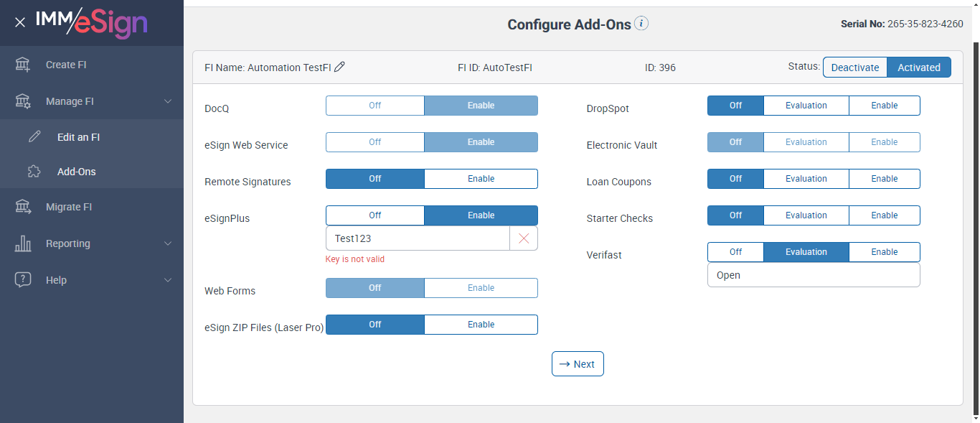Image resolution: width=980 pixels, height=423 pixels.
Task: Enable the Remote Signatures add-on
Action: (481, 179)
